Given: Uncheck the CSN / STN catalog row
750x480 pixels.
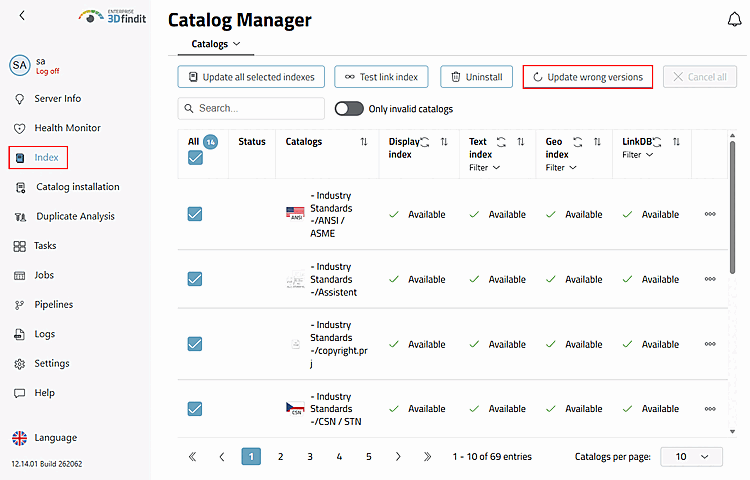Looking at the screenshot, I should click(x=195, y=409).
